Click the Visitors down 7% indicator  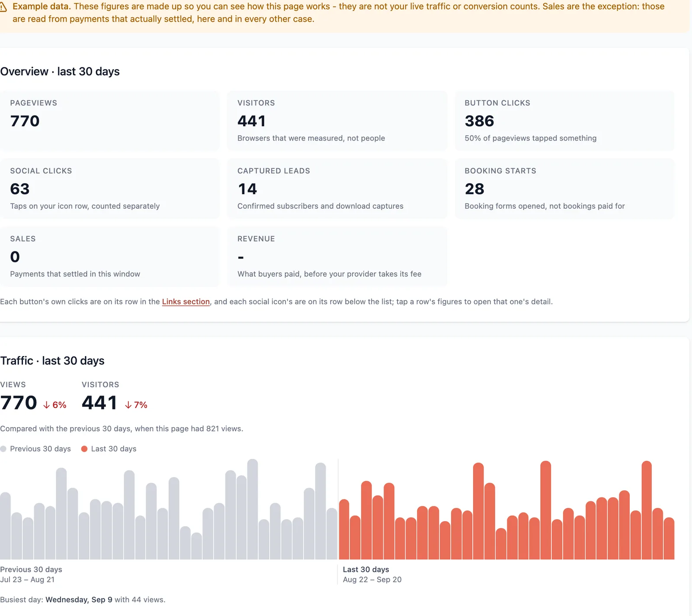136,405
